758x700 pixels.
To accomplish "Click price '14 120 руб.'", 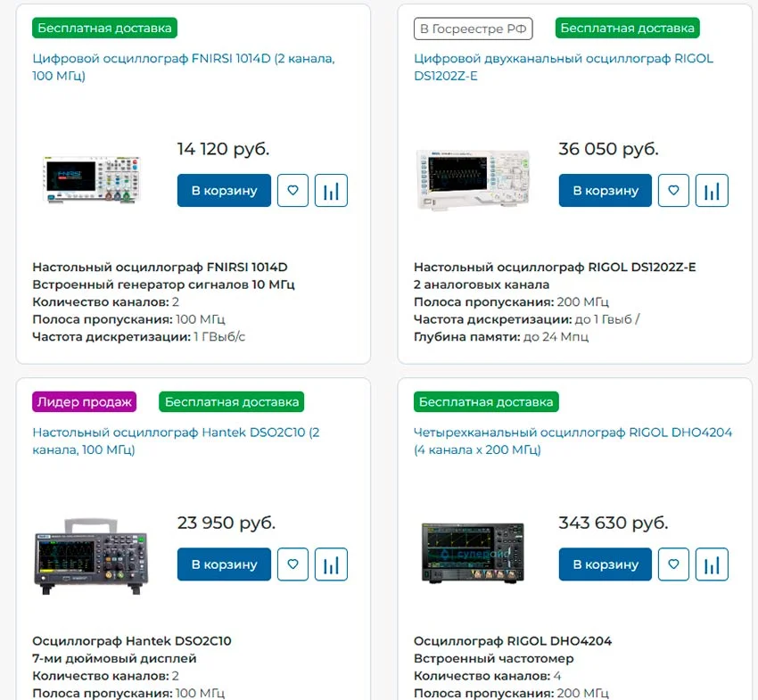I will coord(223,149).
